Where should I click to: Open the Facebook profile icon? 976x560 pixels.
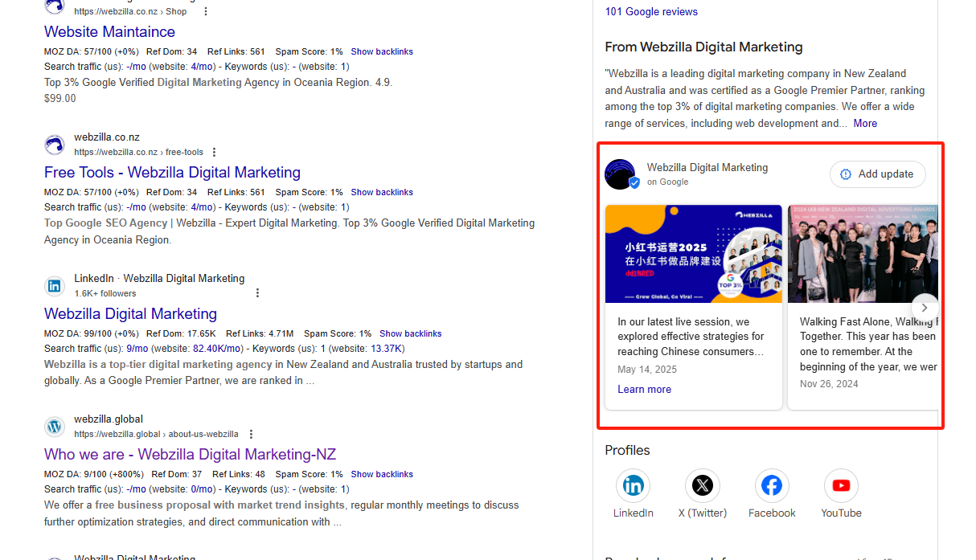pyautogui.click(x=772, y=486)
